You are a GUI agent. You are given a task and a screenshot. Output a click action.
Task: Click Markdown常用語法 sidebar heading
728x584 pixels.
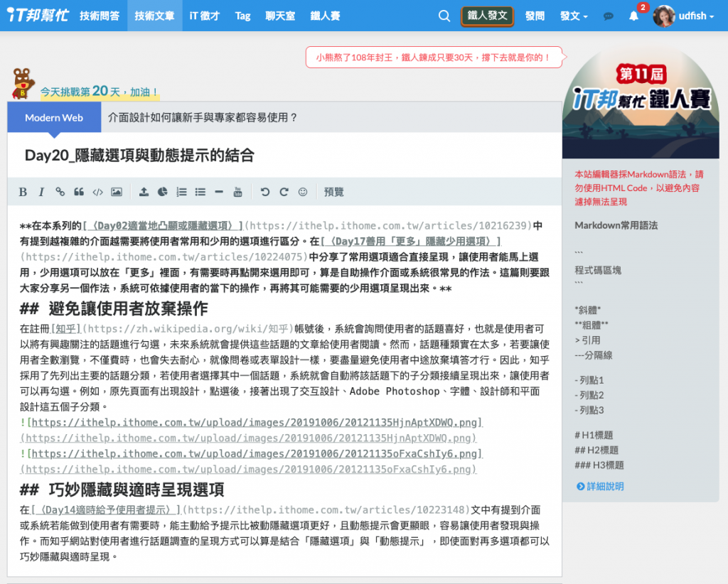click(616, 225)
